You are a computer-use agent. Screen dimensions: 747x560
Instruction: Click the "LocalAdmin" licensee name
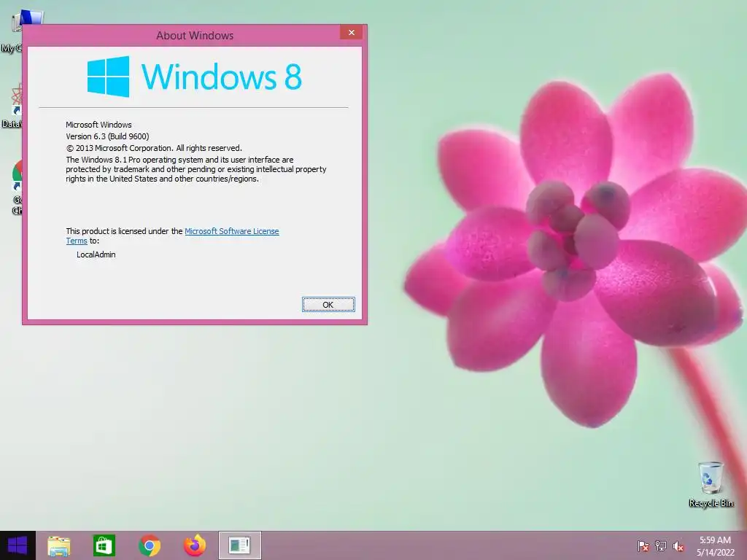[x=96, y=254]
